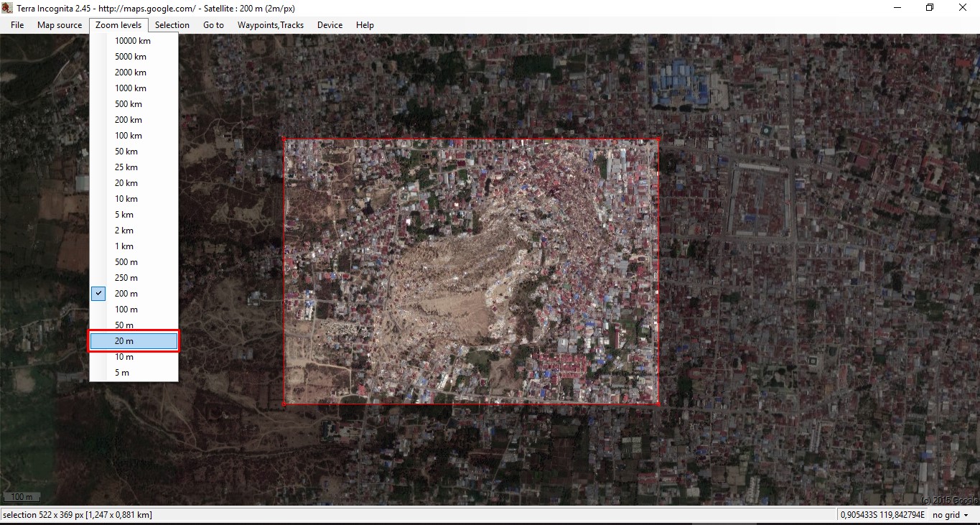
Task: Expand the no grid dropdown
Action: (950, 515)
